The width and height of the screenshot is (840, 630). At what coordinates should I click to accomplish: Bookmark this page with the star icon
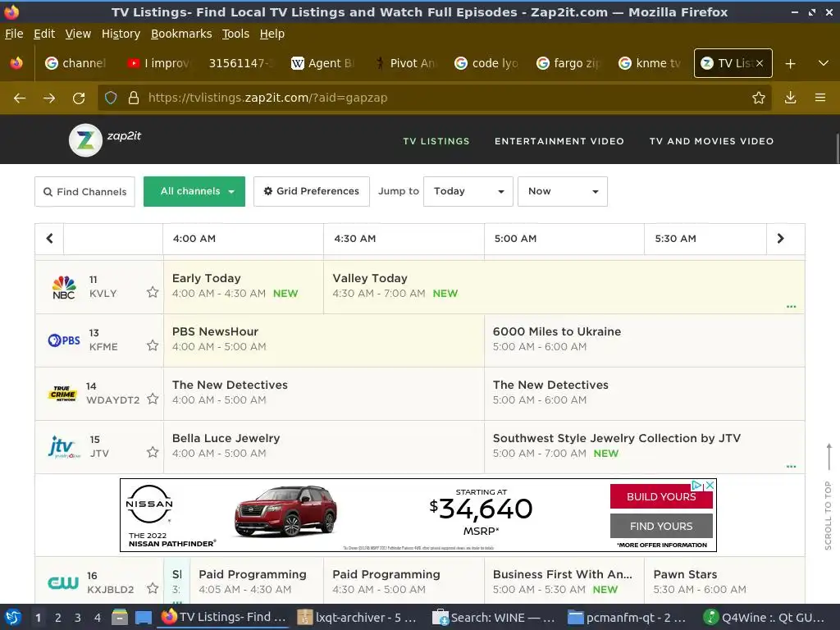759,98
